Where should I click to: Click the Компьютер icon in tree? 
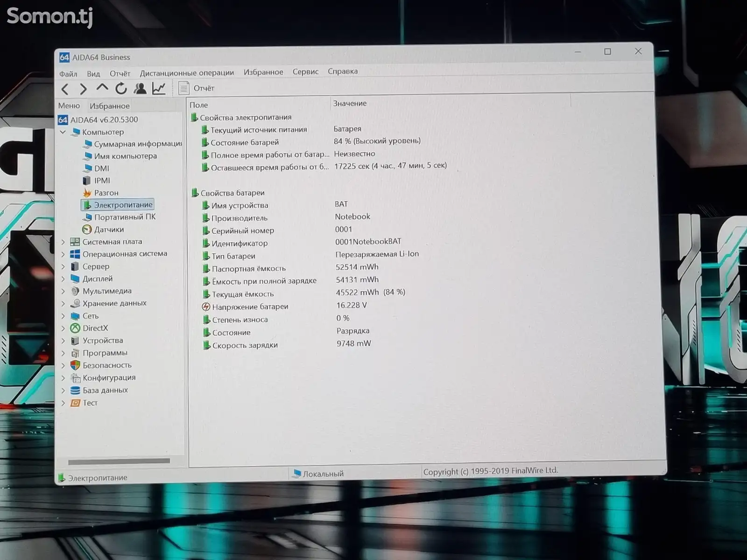tap(75, 132)
